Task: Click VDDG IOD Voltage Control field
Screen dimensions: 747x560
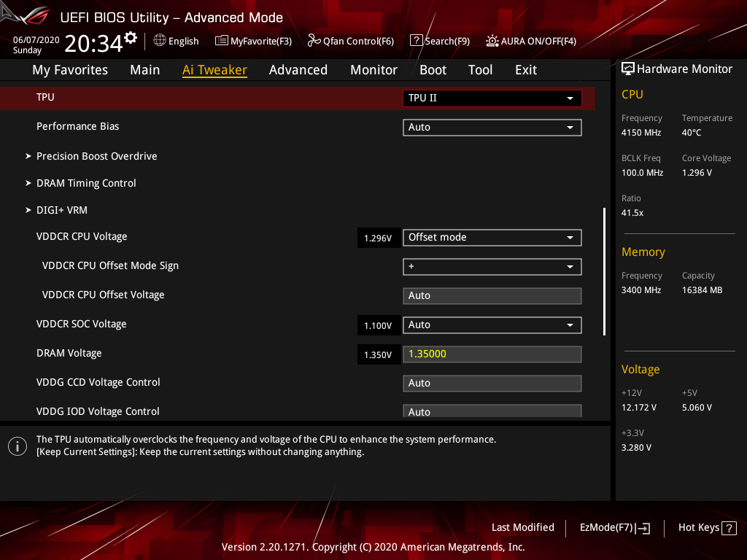Action: (492, 411)
